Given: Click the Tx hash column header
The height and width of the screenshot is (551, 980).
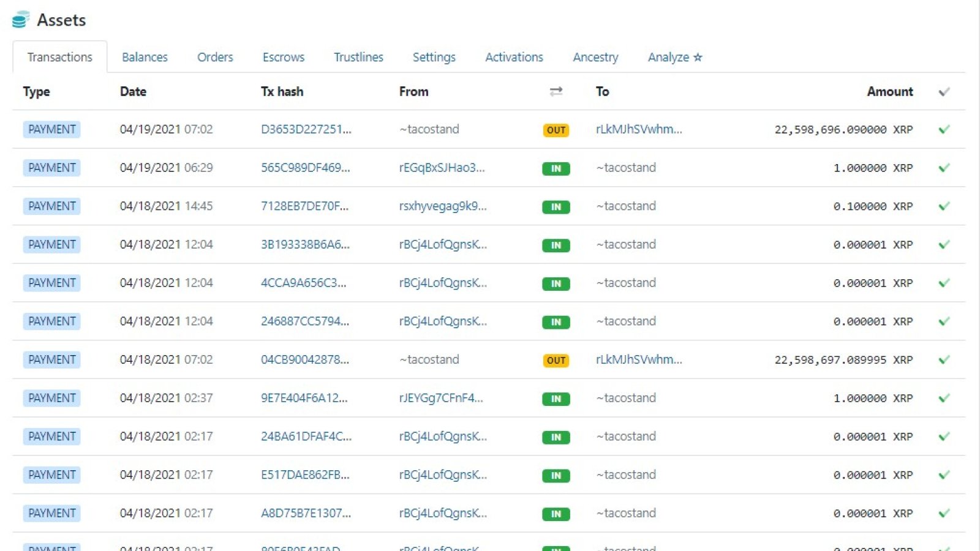Looking at the screenshot, I should [x=282, y=91].
